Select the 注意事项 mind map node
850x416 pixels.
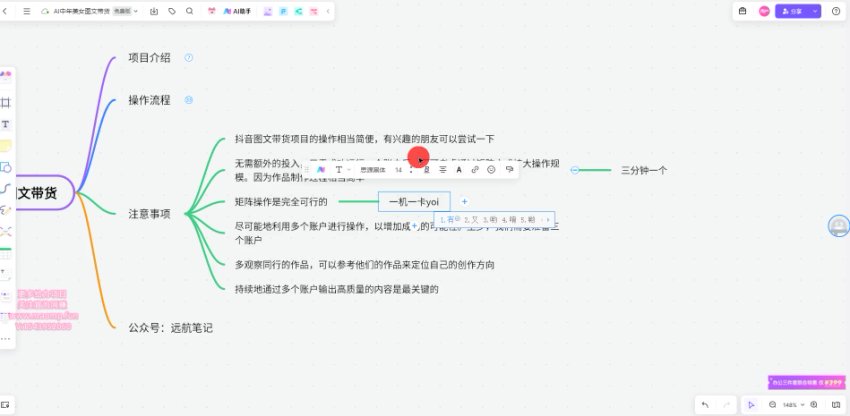[x=149, y=214]
